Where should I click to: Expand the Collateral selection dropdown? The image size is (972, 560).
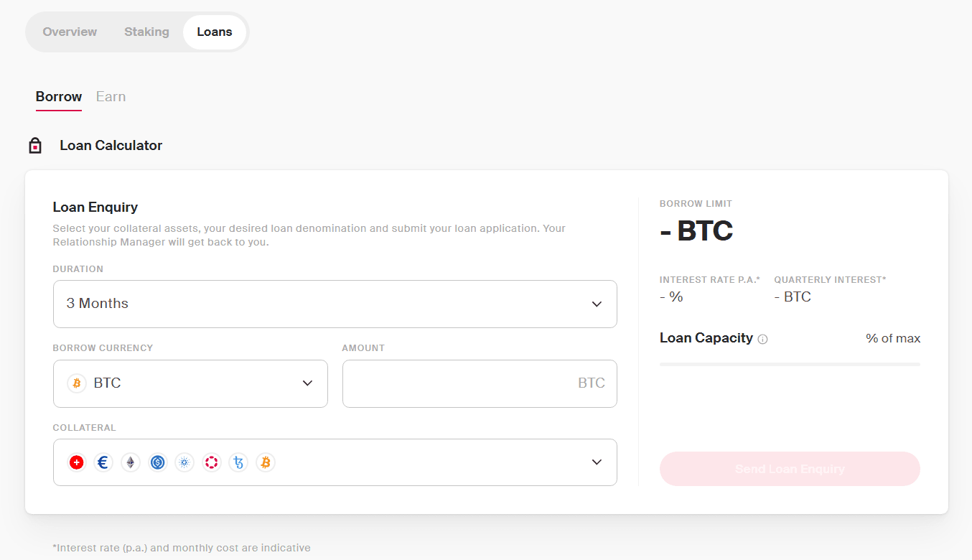596,462
